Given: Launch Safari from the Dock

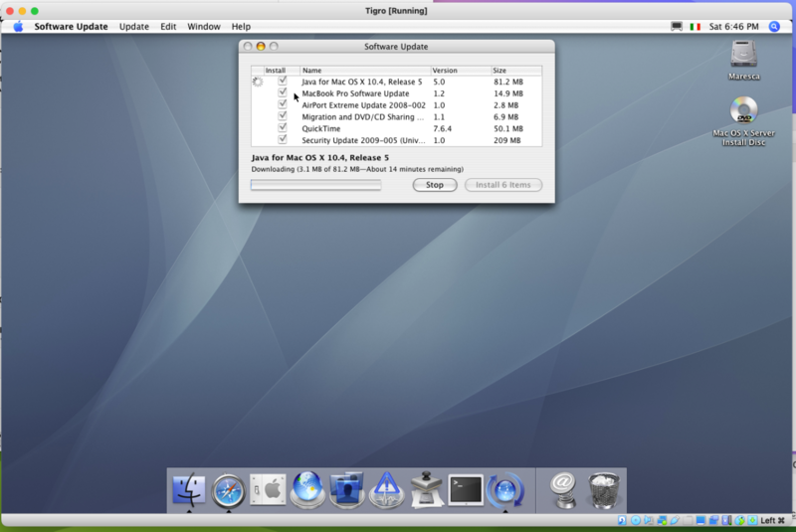Looking at the screenshot, I should 228,488.
